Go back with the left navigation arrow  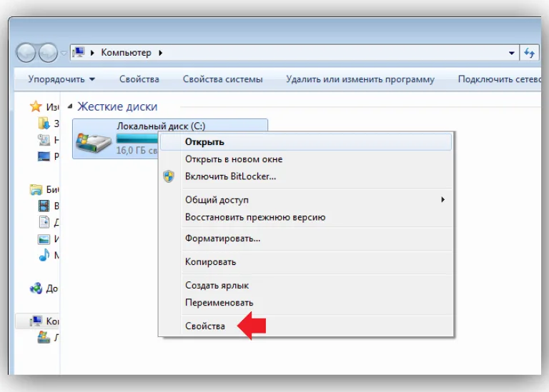(x=26, y=53)
